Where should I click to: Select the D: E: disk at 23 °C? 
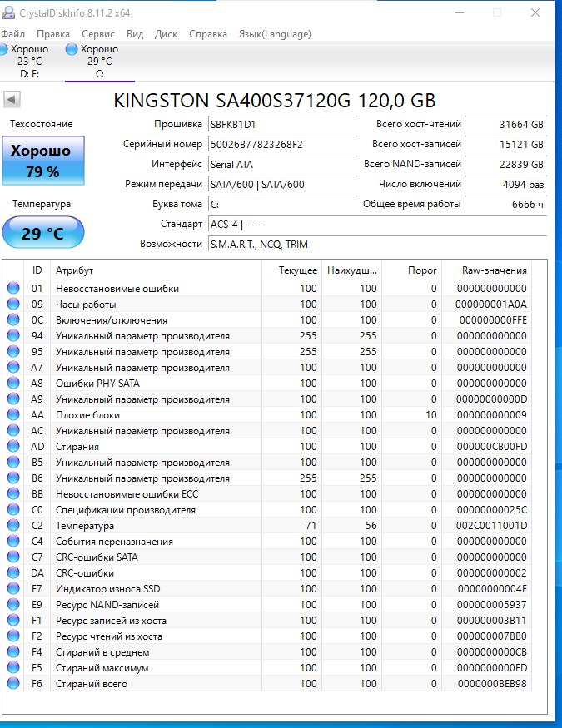[27, 62]
